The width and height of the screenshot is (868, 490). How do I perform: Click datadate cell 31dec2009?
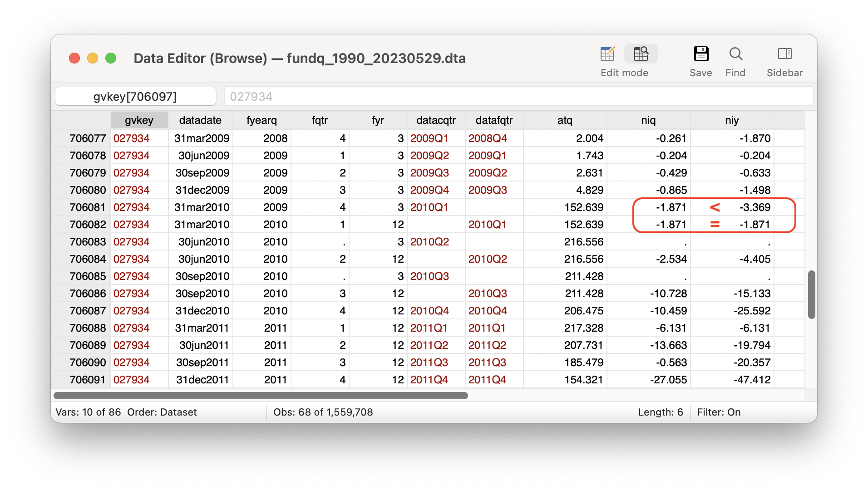(200, 190)
